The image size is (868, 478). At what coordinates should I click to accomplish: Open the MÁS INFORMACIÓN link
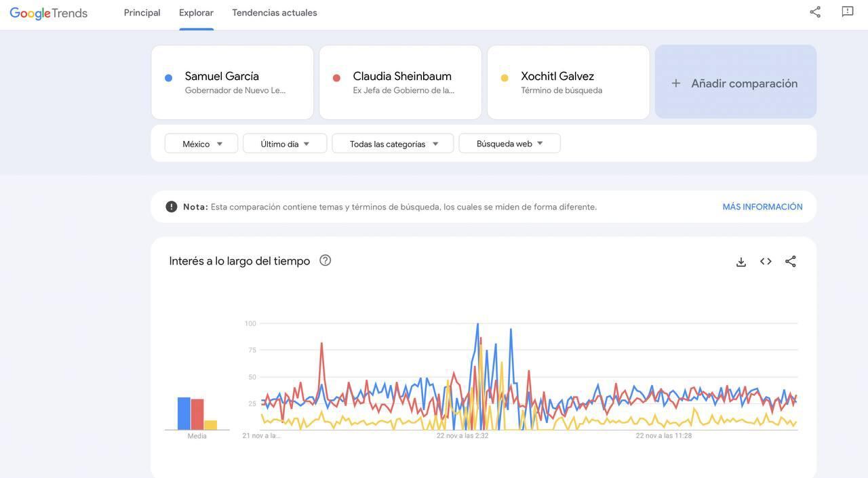(762, 205)
